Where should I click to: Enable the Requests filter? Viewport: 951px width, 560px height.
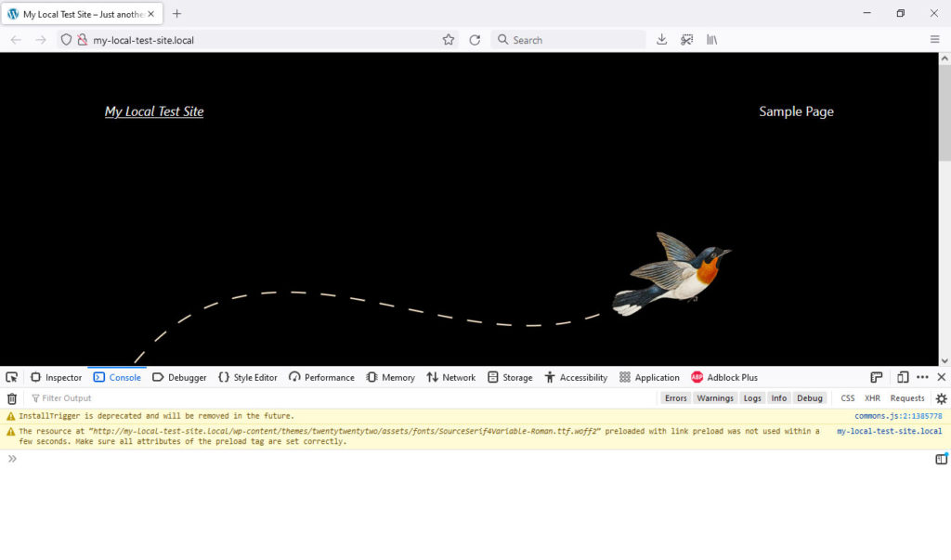pos(907,398)
